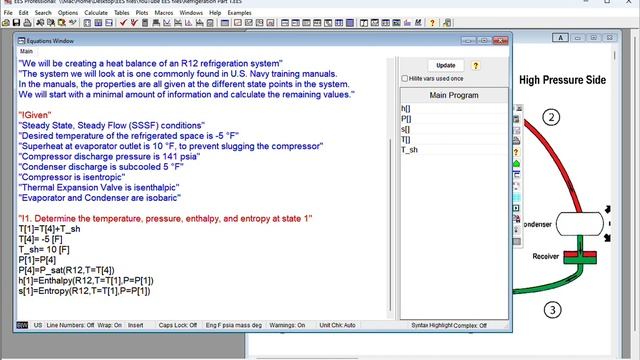Image resolution: width=640 pixels, height=360 pixels.
Task: Toggle Line Numbers: Off in status bar
Action: click(x=70, y=325)
